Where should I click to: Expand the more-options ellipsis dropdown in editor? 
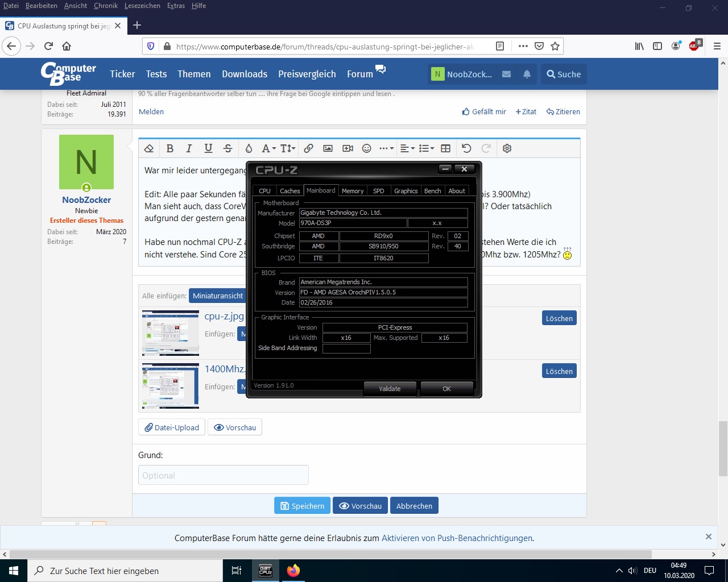tap(386, 148)
